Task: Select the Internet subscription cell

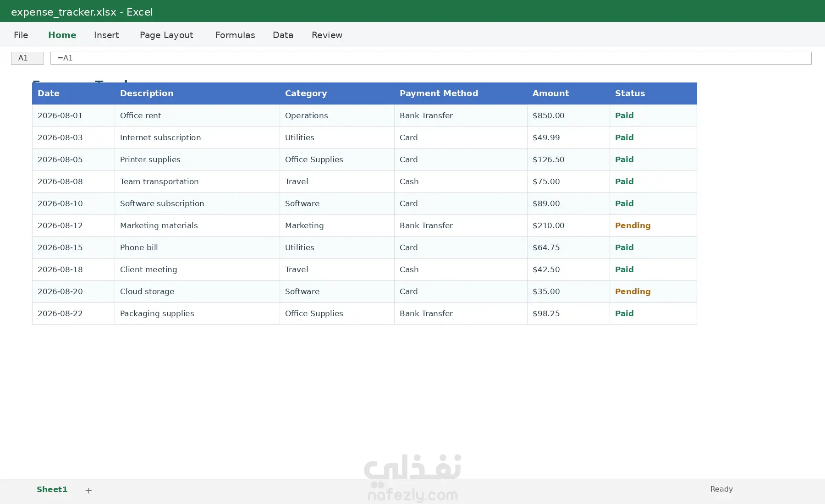Action: 197,137
